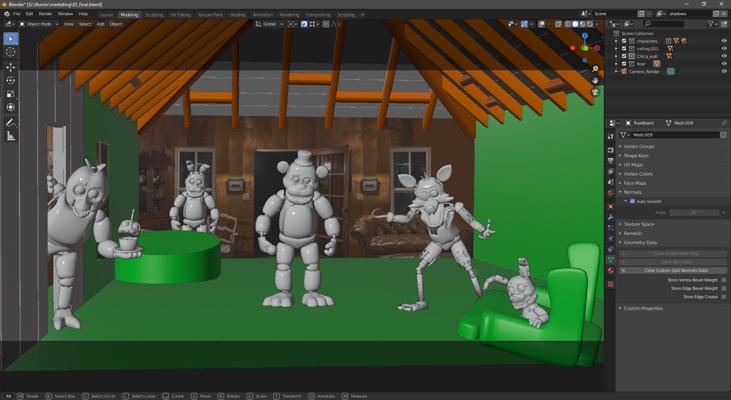Click the viewport navigation gizmo
This screenshot has height=400, width=731.
pyautogui.click(x=588, y=45)
